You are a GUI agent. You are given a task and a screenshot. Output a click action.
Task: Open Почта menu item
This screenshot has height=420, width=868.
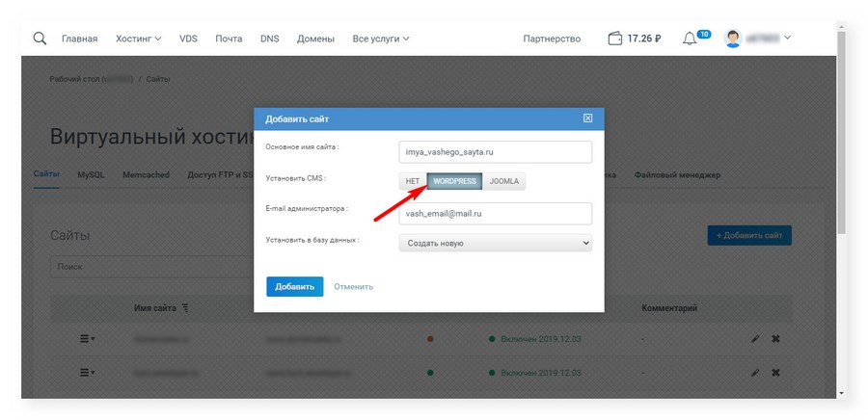pyautogui.click(x=229, y=39)
